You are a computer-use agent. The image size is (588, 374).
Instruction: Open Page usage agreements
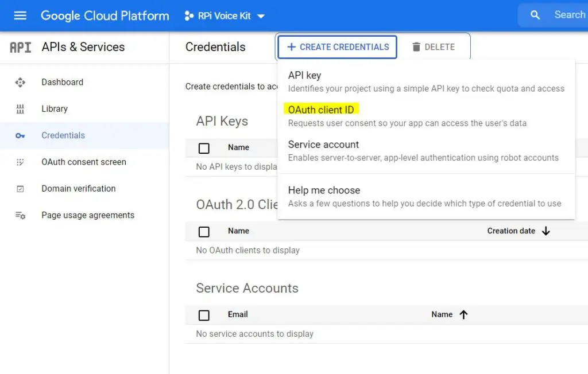coord(88,215)
